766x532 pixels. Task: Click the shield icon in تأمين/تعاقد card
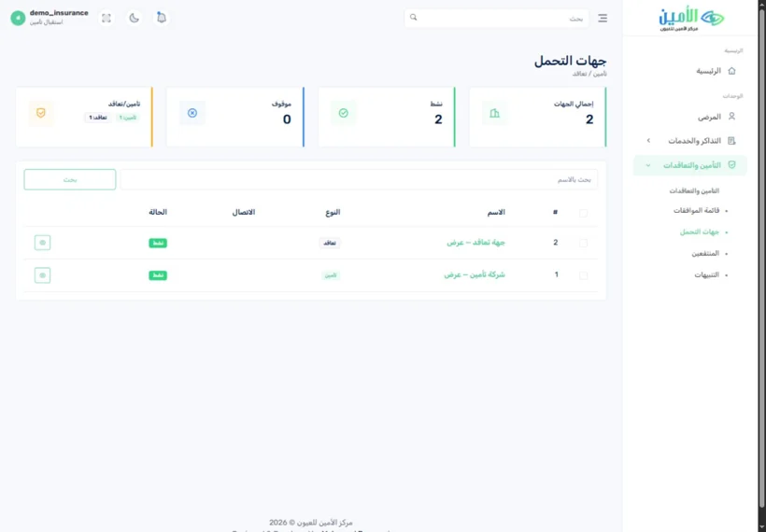pos(41,113)
